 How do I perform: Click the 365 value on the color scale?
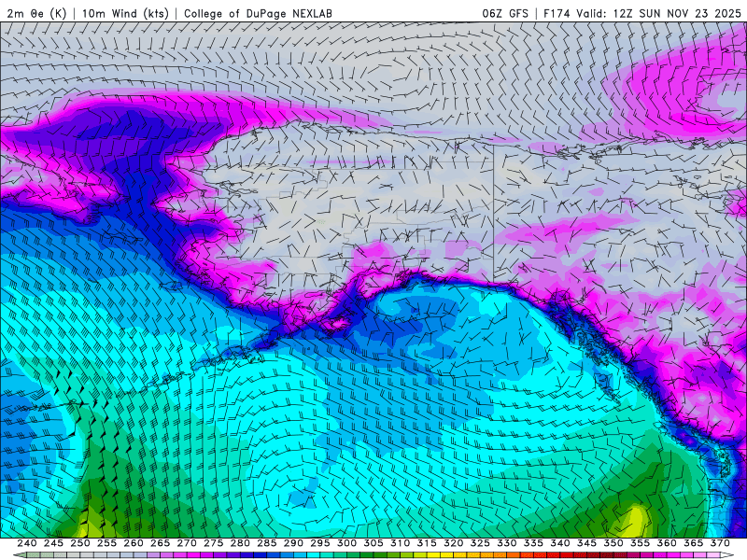(x=694, y=543)
